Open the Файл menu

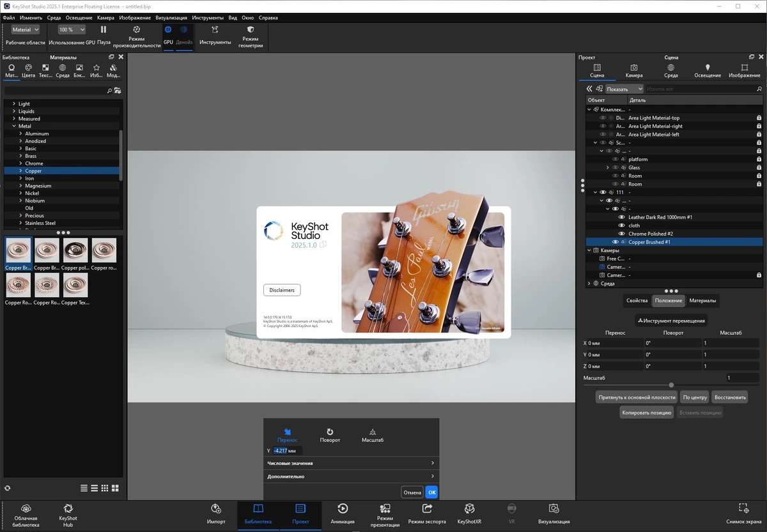click(x=9, y=18)
